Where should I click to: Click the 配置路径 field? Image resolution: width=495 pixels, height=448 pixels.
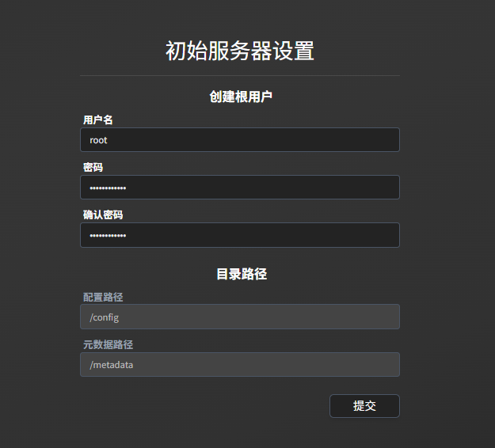click(239, 317)
